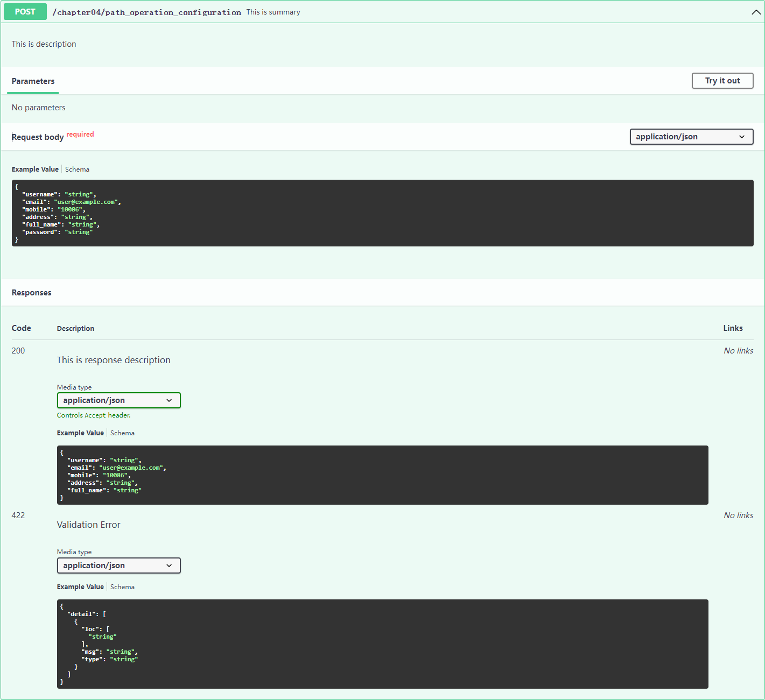Click the 422 validation error JSON block
Screen dimensions: 765x700
[382, 644]
